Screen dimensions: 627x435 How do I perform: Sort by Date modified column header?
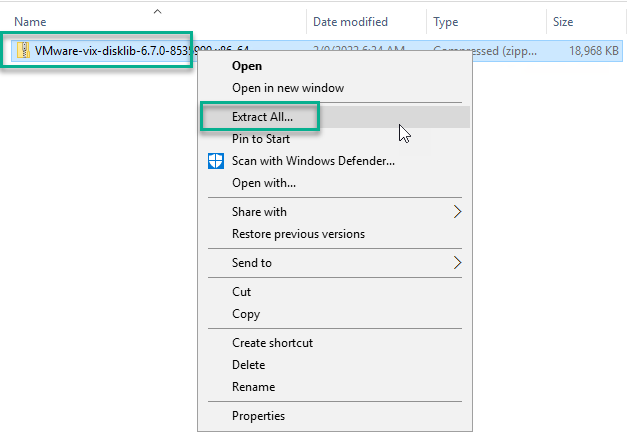tap(350, 22)
